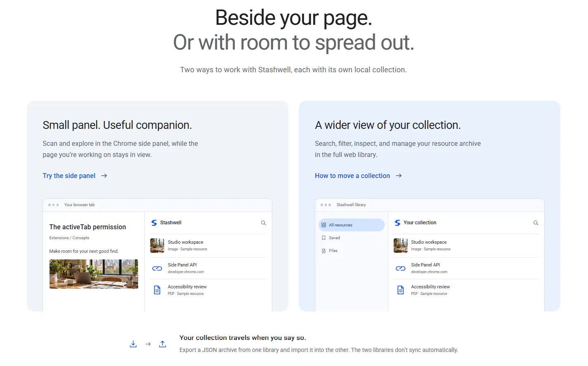Click the Stashwell logo icon in side panel mockup

pyautogui.click(x=154, y=223)
